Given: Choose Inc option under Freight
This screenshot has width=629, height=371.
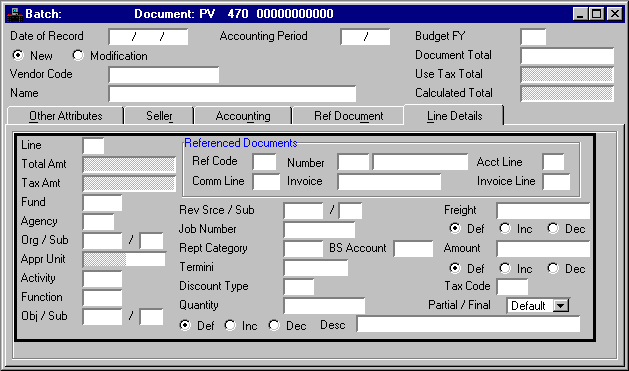Looking at the screenshot, I should pyautogui.click(x=505, y=228).
